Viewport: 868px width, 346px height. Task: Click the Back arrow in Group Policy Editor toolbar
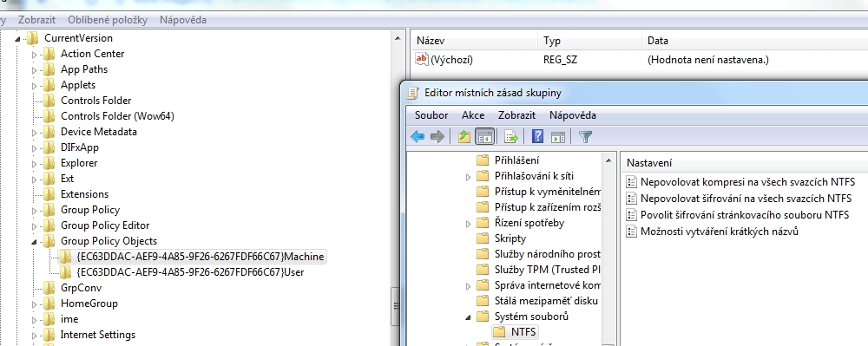(418, 136)
